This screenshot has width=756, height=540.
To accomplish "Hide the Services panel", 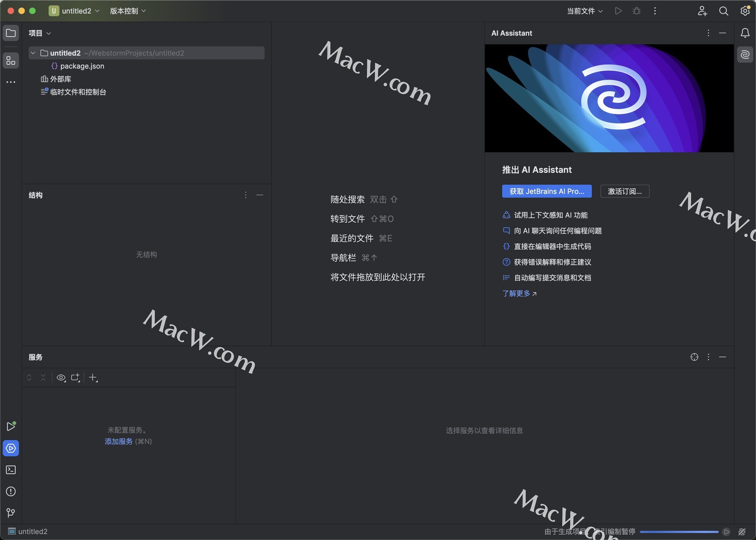I will [x=723, y=357].
